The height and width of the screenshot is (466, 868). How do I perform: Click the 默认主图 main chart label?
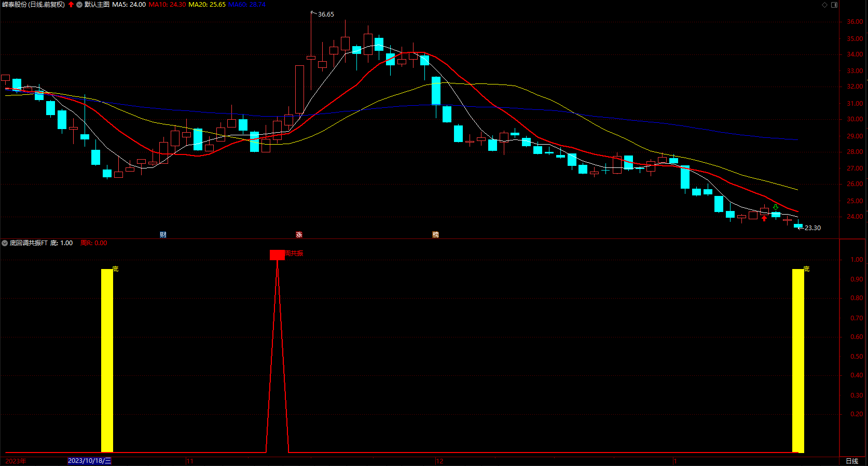tap(97, 5)
